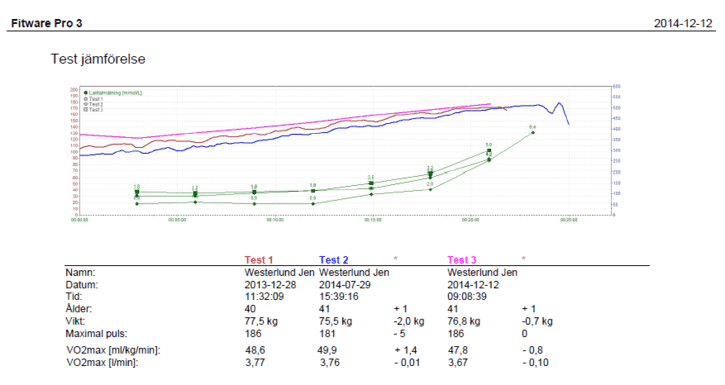Click the VO2max difference - 0,01

(407, 363)
